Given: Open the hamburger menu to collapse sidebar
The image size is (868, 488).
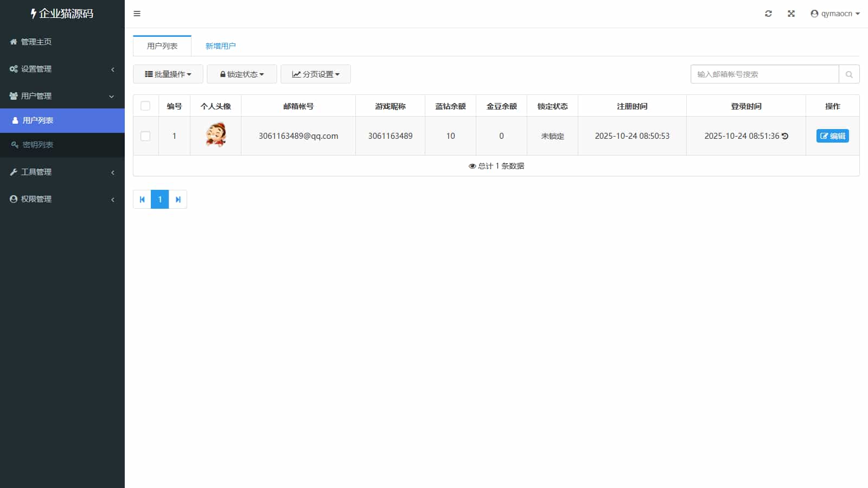Looking at the screenshot, I should (x=137, y=14).
